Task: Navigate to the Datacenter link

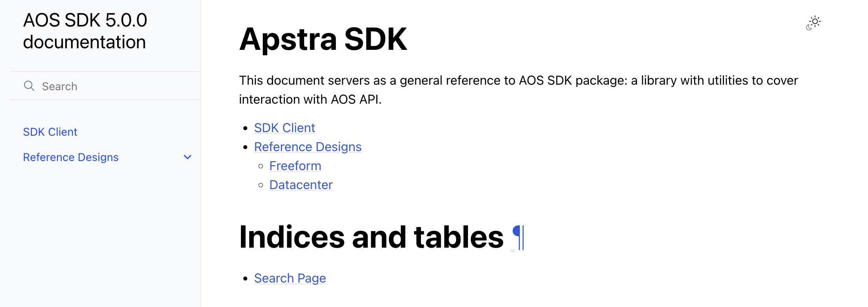Action: (301, 185)
